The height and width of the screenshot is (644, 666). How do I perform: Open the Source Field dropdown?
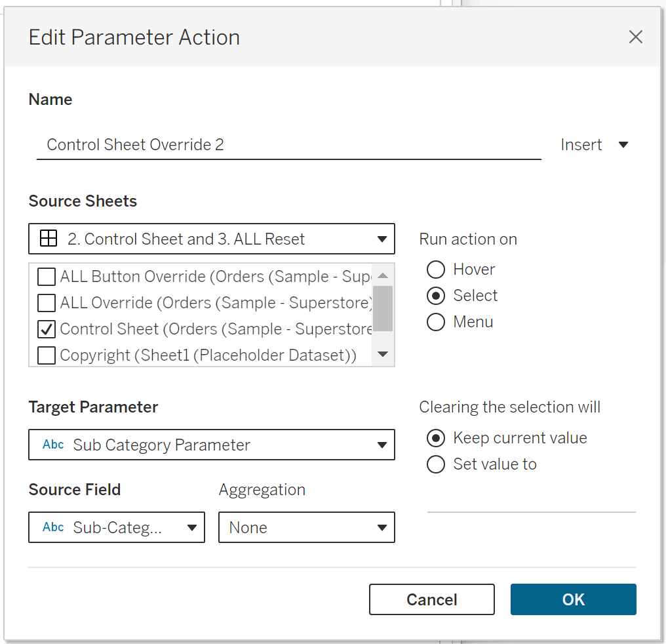tap(117, 527)
